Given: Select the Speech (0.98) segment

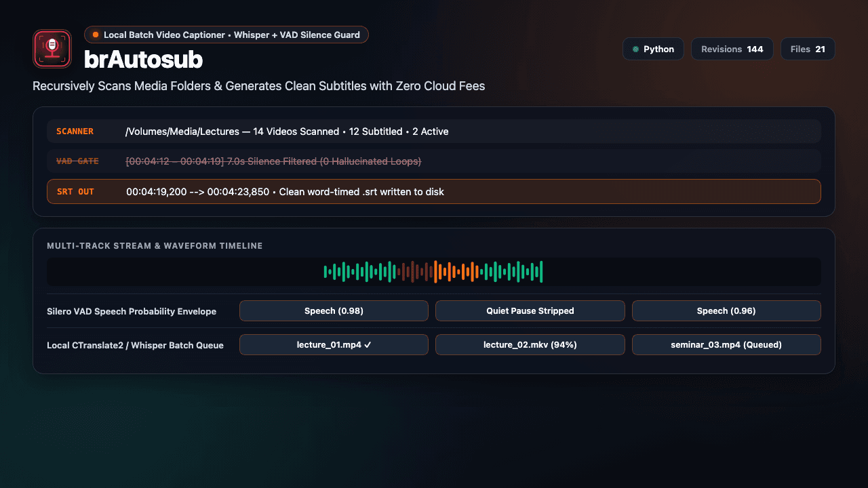Looking at the screenshot, I should [334, 311].
